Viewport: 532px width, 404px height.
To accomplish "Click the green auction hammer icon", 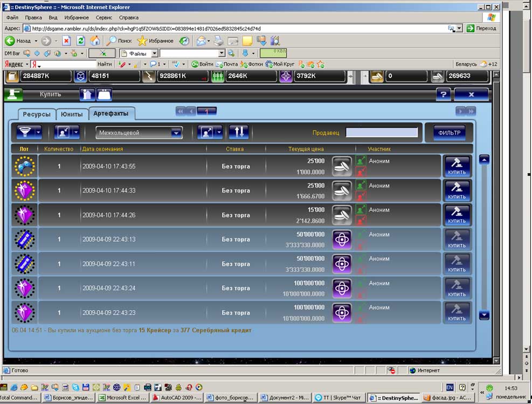I will point(13,94).
